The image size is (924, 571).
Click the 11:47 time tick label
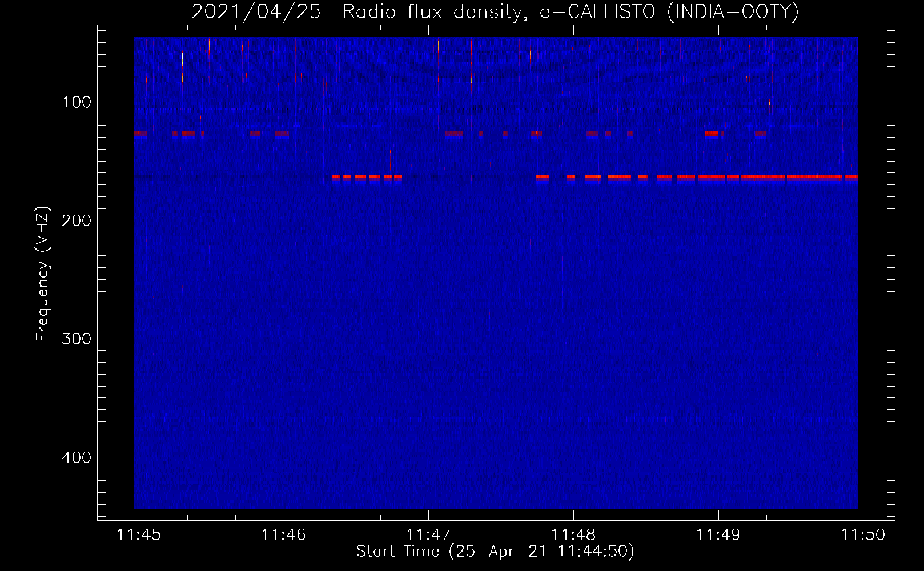[429, 534]
